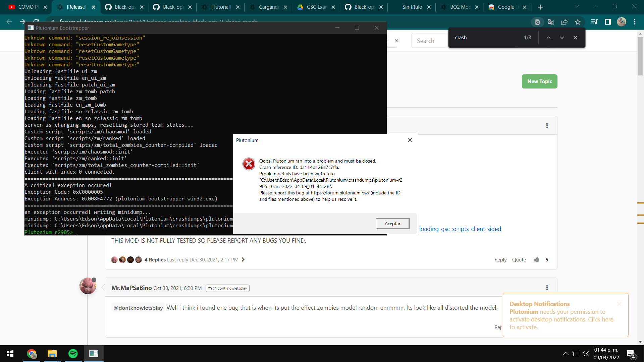Viewport: 644px width, 362px height.
Task: Dismiss the Desktop Notifications popup
Action: [619, 304]
